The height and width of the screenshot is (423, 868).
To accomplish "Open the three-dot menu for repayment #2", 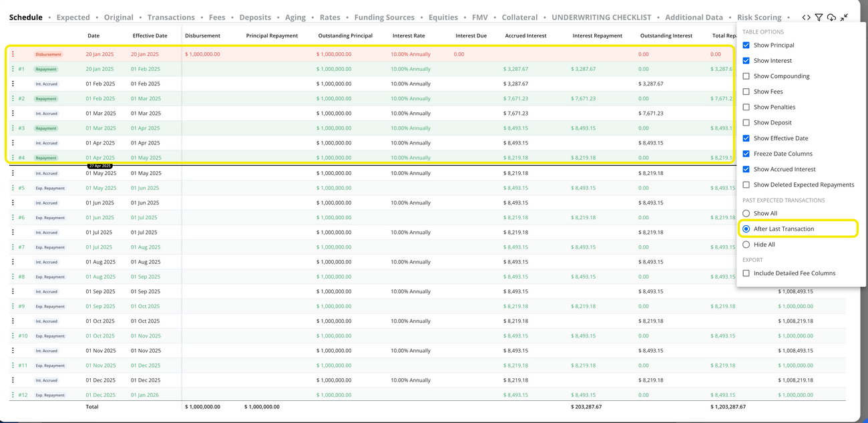I will (13, 98).
